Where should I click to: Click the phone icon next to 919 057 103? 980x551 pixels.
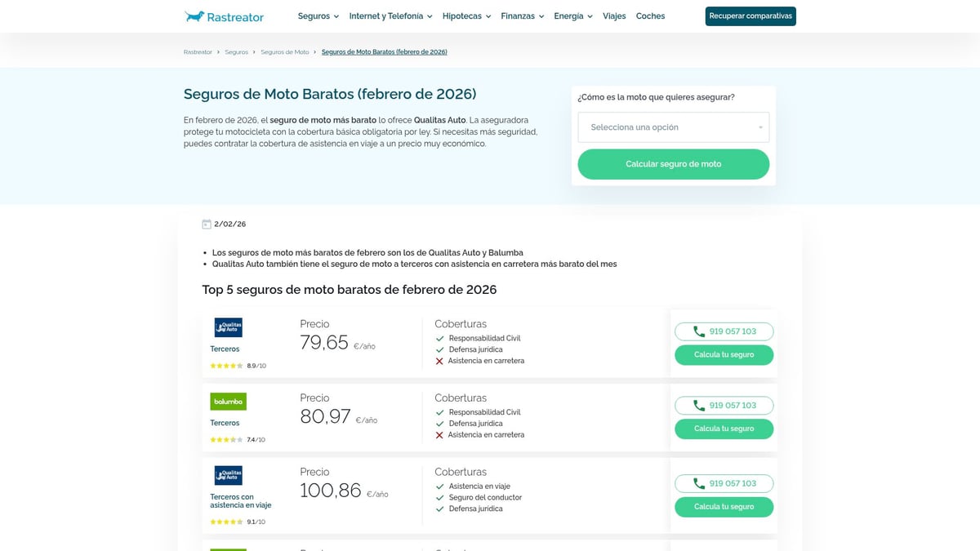(698, 331)
